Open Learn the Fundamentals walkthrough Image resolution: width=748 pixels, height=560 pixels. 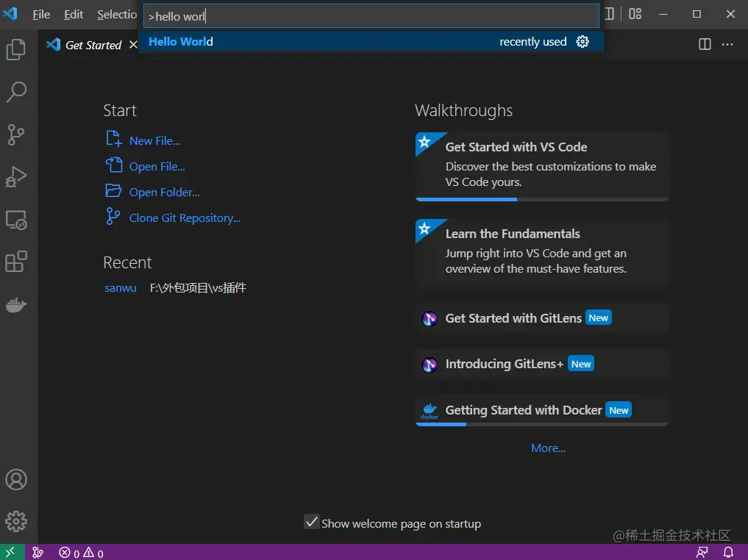click(x=542, y=253)
